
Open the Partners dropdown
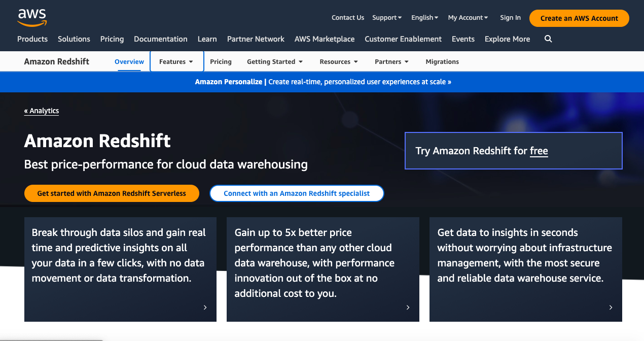pyautogui.click(x=391, y=62)
